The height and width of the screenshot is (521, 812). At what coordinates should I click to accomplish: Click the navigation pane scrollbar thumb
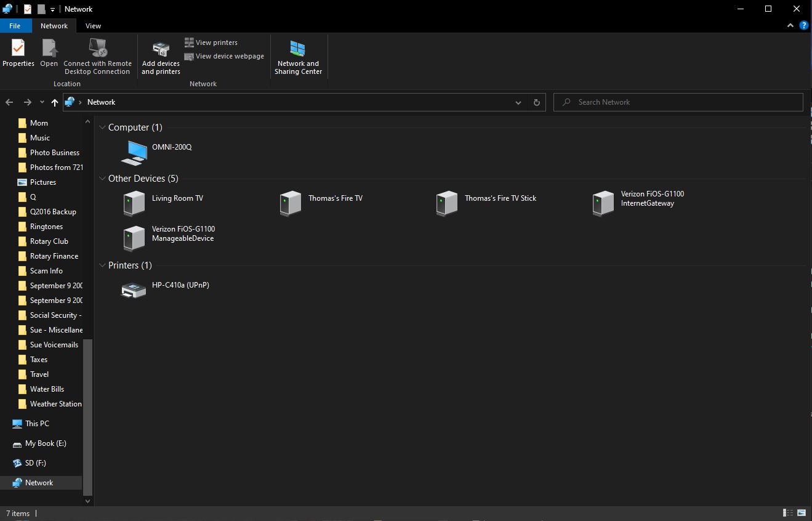[87, 417]
